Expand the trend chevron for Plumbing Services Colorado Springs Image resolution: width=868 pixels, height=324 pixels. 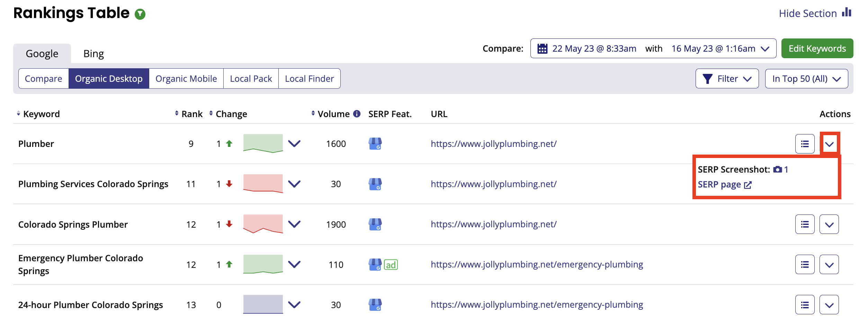point(294,184)
